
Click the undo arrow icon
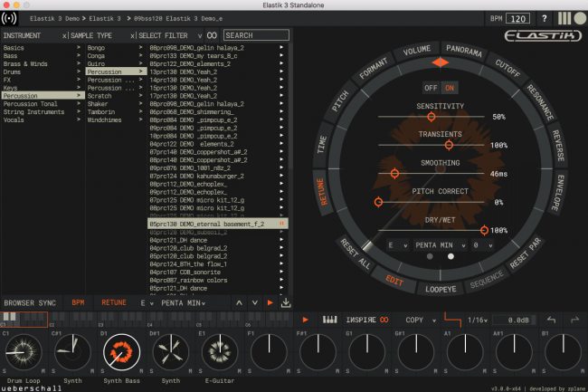(x=552, y=320)
